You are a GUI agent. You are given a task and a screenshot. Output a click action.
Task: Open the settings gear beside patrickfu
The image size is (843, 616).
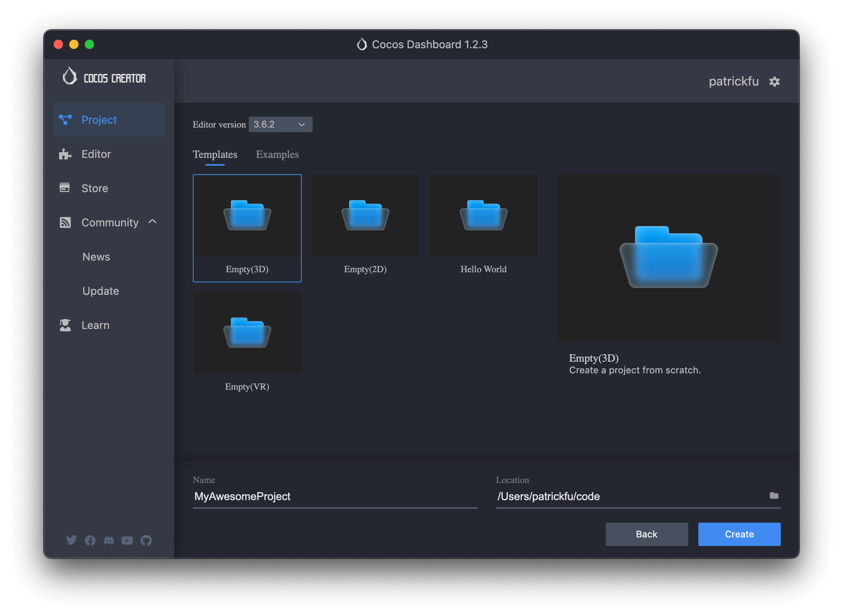click(x=774, y=81)
